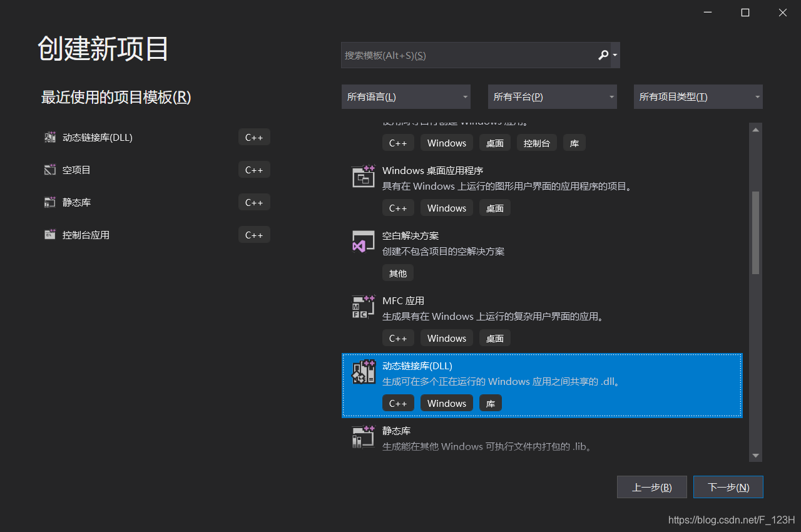This screenshot has height=532, width=801.
Task: Click the 创建不包含项目的空解决方案 description
Action: coord(444,251)
